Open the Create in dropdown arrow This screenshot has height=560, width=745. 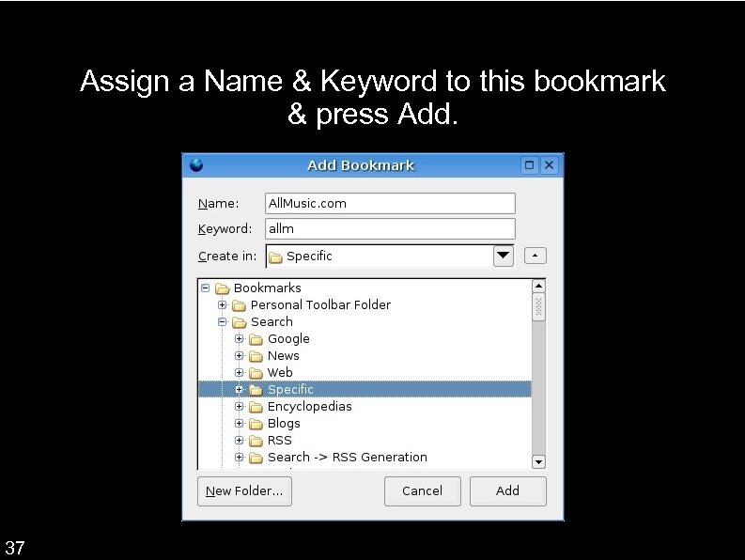click(x=504, y=256)
